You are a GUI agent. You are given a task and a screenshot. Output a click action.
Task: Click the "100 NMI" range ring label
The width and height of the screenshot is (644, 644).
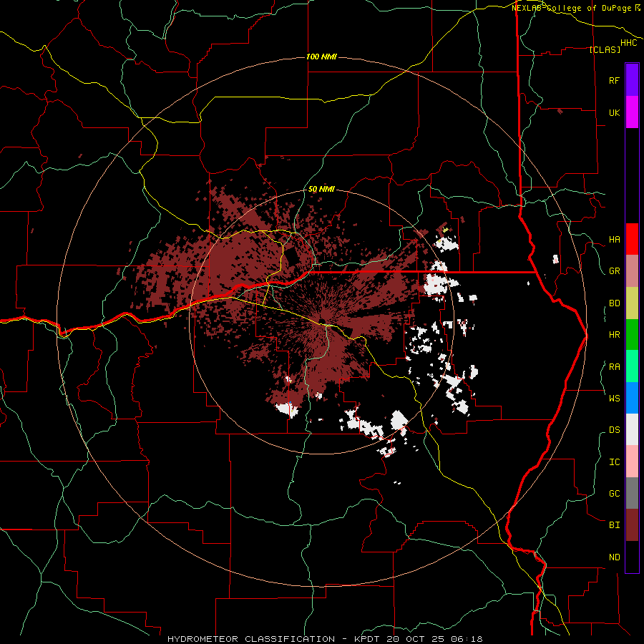[x=321, y=57]
